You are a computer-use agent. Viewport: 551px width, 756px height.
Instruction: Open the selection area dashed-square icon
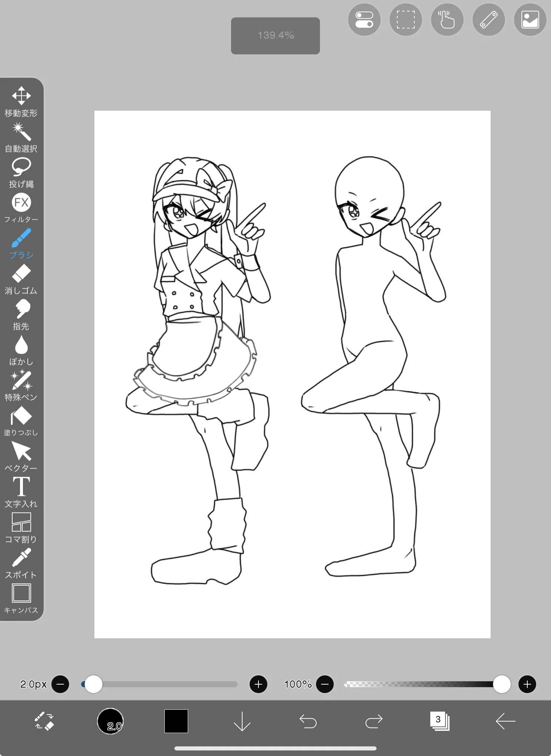click(406, 20)
